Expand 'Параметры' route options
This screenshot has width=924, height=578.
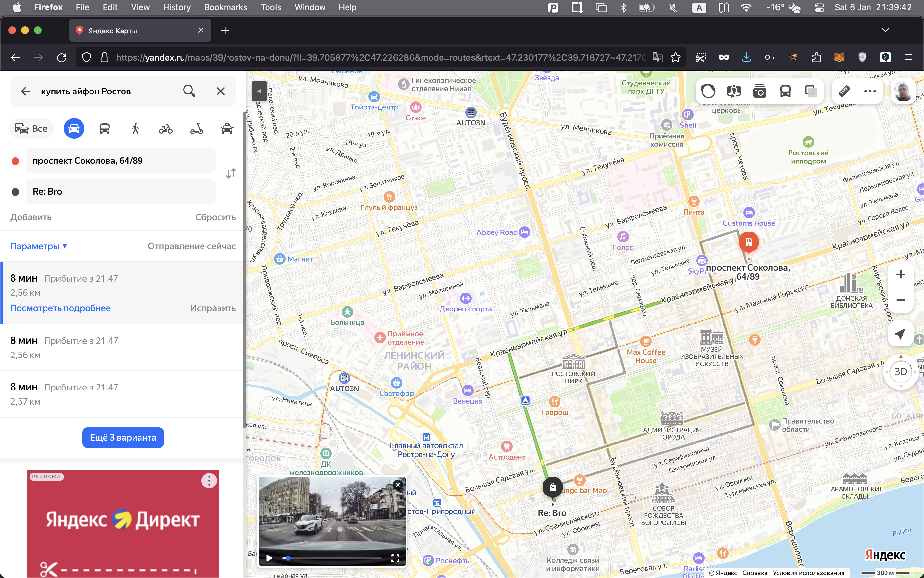click(38, 246)
